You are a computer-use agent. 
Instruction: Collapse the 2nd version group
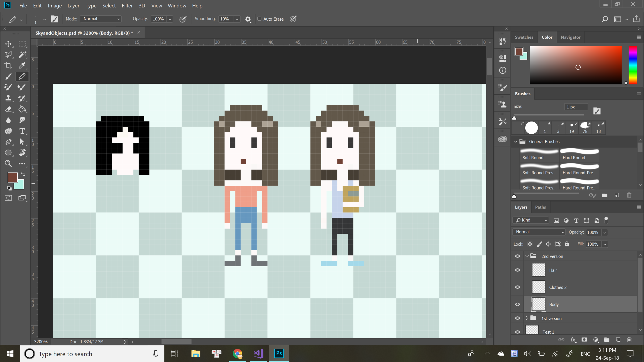click(x=527, y=256)
